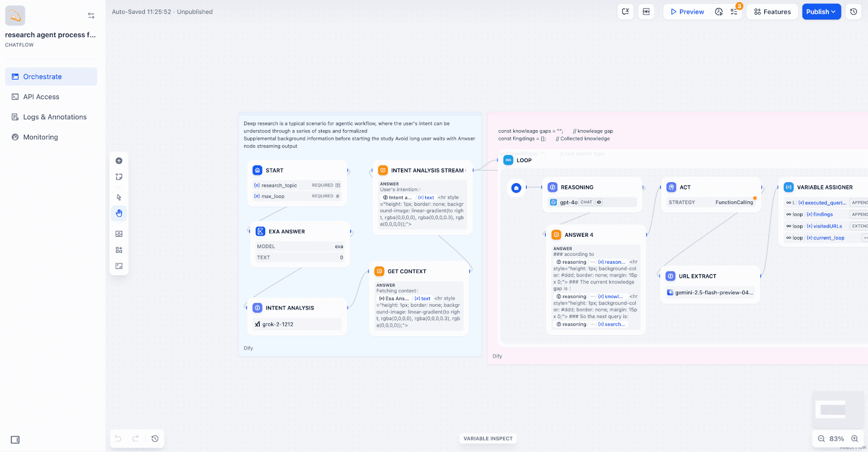Open the 83% zoom level dropdown
This screenshot has width=868, height=452.
(837, 439)
